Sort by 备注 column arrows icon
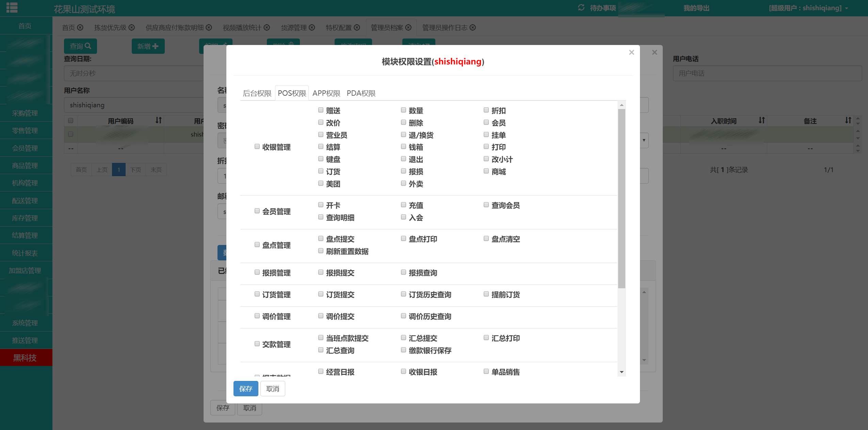Screen dimensions: 868x430 [848, 120]
